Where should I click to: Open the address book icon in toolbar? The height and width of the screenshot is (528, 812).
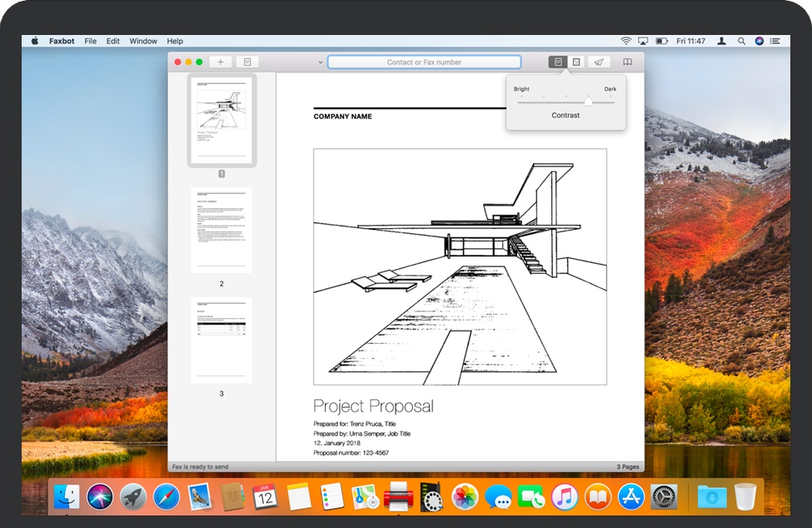click(628, 62)
